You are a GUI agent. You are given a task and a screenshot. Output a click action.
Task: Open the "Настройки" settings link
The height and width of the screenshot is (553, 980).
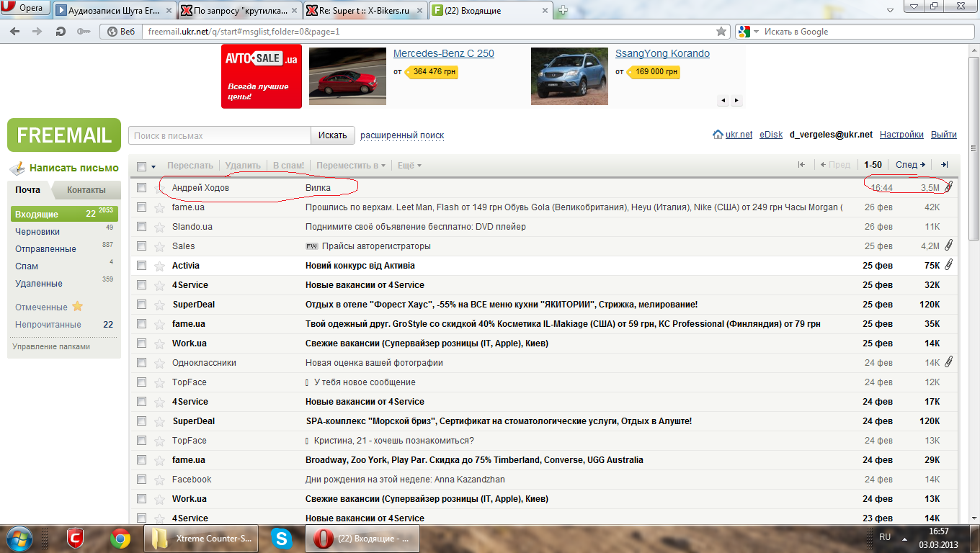point(901,135)
